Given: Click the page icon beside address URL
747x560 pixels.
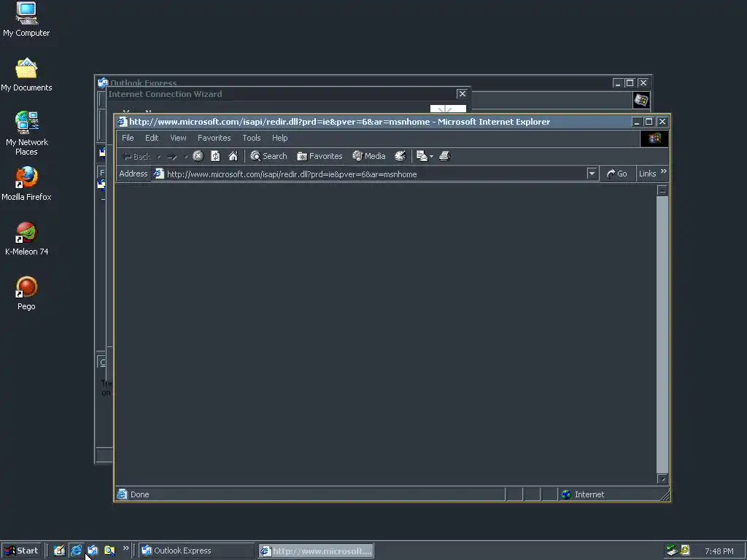Looking at the screenshot, I should pyautogui.click(x=158, y=174).
